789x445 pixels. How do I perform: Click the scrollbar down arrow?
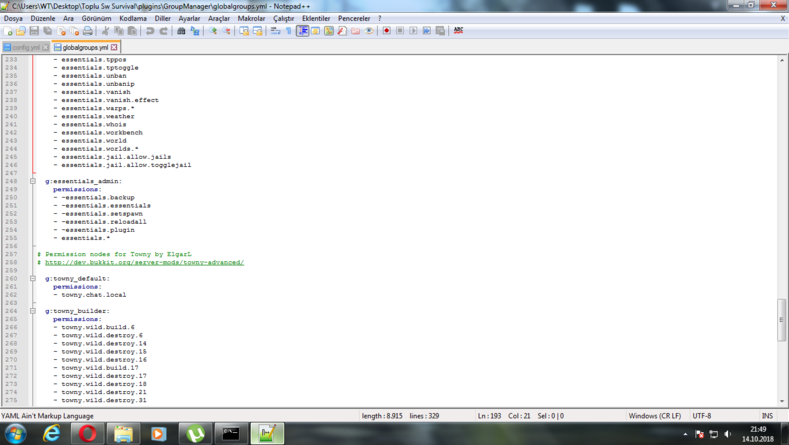(x=781, y=401)
